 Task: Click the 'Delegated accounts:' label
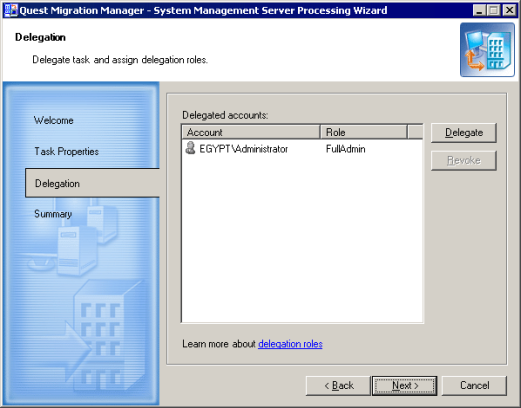tap(225, 115)
